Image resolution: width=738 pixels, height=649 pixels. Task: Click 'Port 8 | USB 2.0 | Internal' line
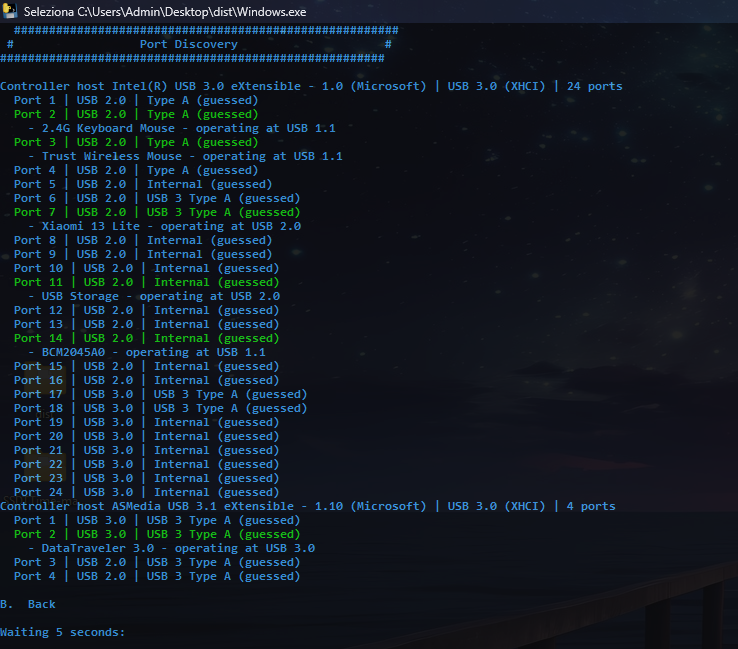(143, 240)
